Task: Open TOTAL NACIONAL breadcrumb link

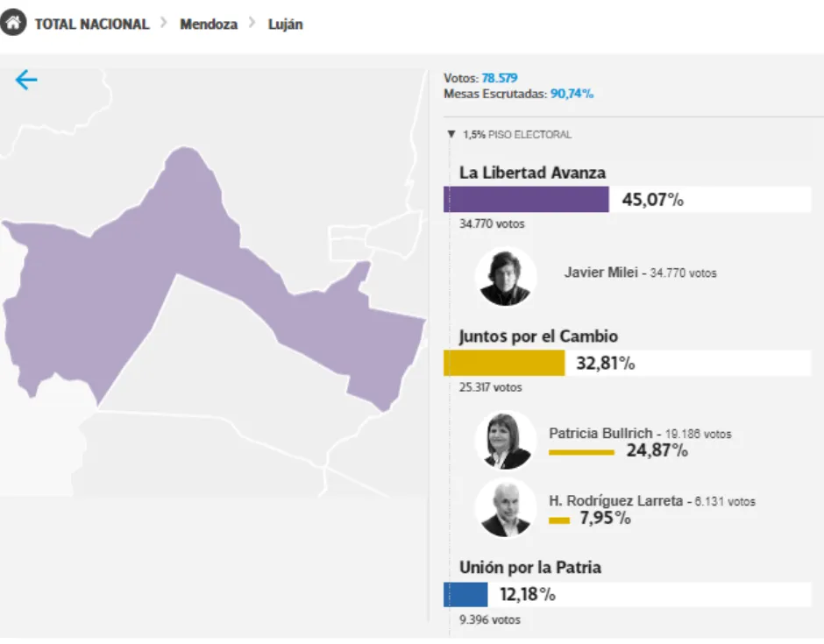Action: click(92, 25)
